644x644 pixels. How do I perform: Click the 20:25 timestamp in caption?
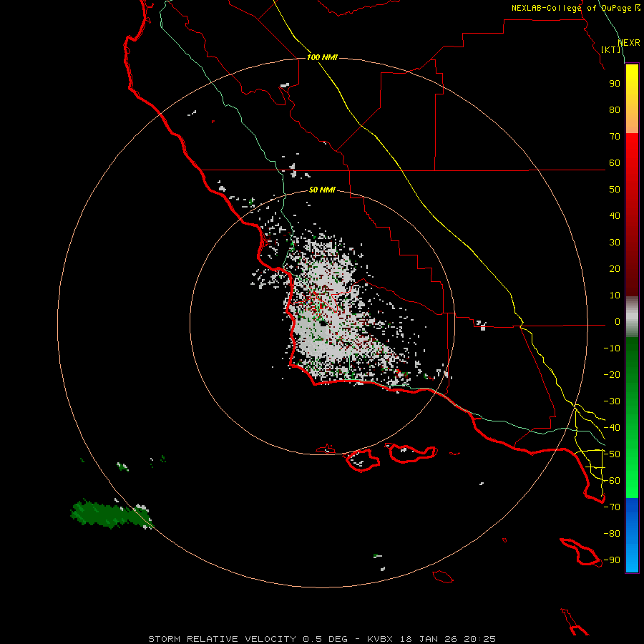[479, 639]
